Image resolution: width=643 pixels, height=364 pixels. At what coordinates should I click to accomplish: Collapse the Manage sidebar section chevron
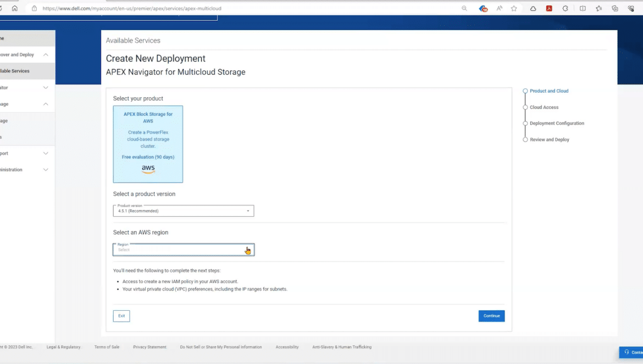coord(46,104)
